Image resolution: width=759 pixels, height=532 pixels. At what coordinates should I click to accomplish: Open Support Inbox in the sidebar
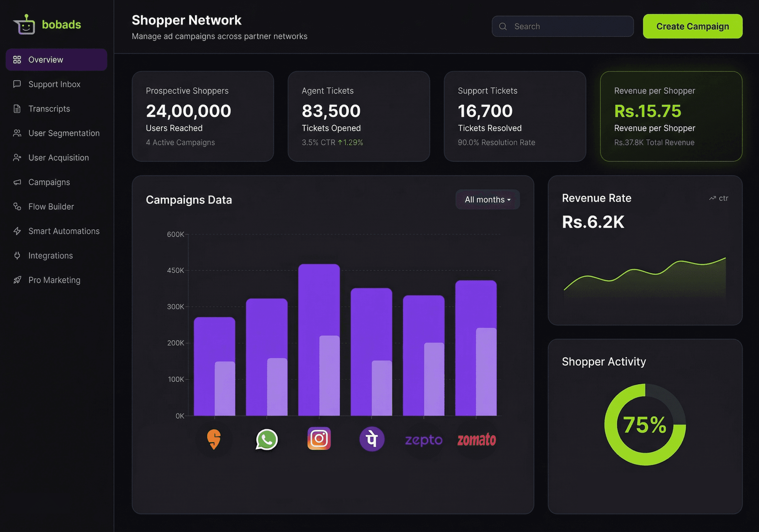54,84
